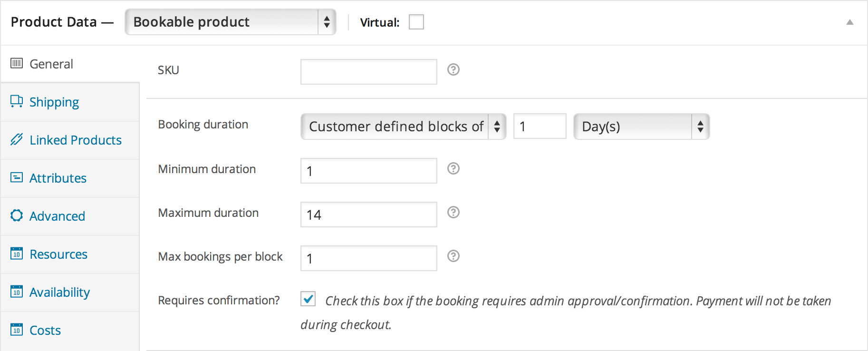
Task: Switch to the Costs tab
Action: coord(70,330)
